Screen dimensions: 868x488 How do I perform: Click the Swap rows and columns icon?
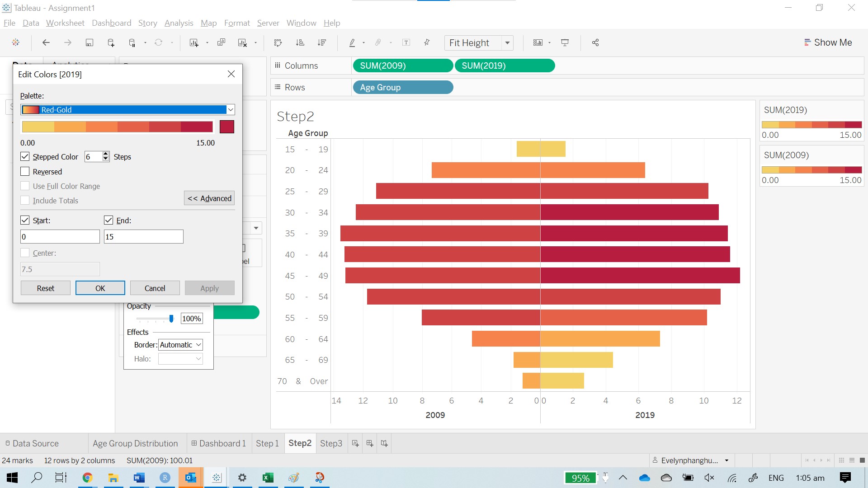pos(278,42)
